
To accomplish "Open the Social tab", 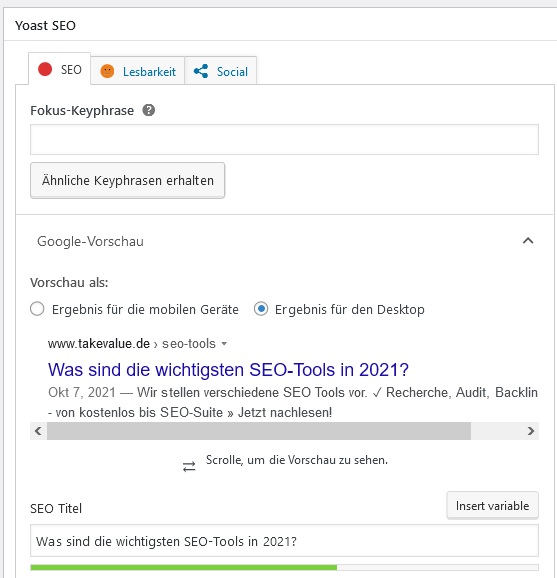I will [220, 71].
